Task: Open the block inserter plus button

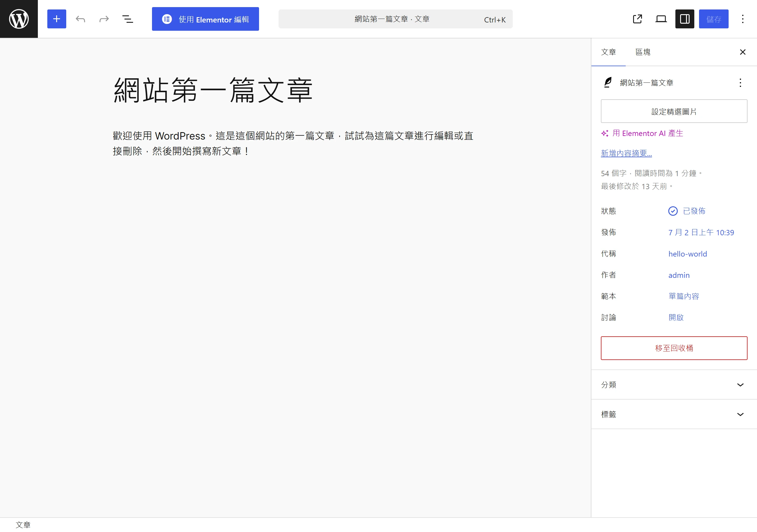Action: [57, 19]
